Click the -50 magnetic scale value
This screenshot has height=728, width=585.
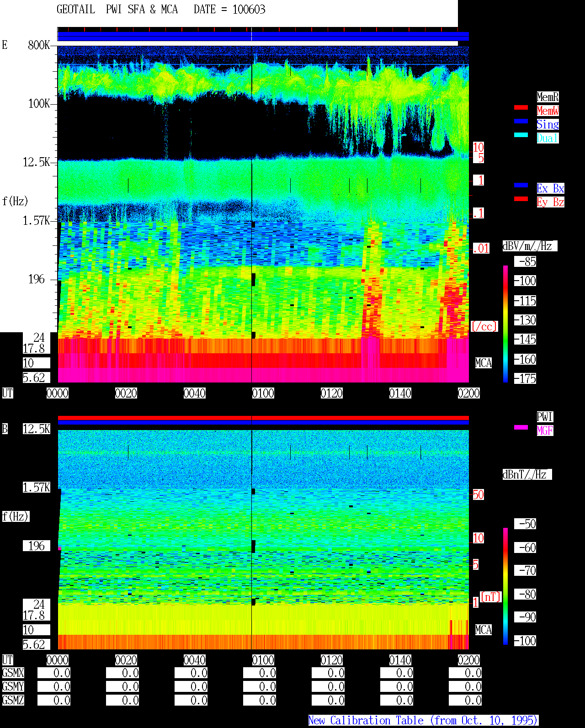[x=525, y=524]
